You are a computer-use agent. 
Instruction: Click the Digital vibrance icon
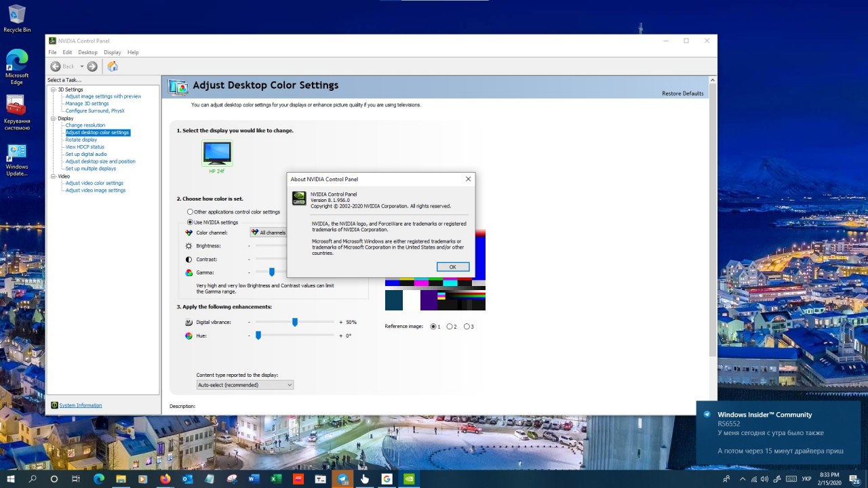[189, 322]
